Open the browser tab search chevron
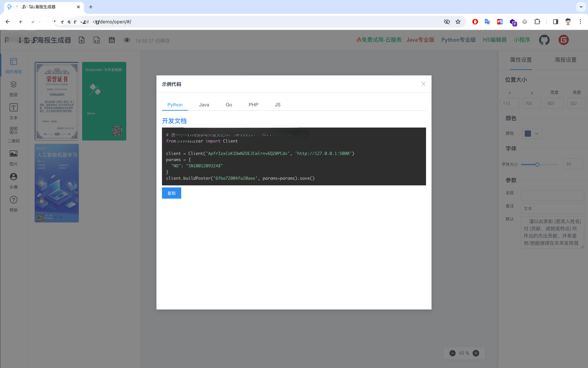 [x=581, y=7]
